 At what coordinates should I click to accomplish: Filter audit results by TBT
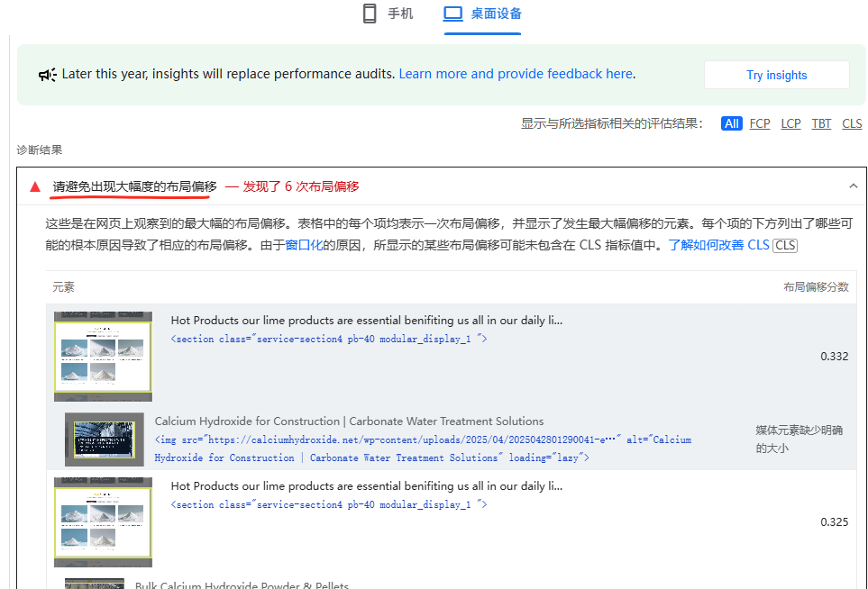tap(820, 123)
